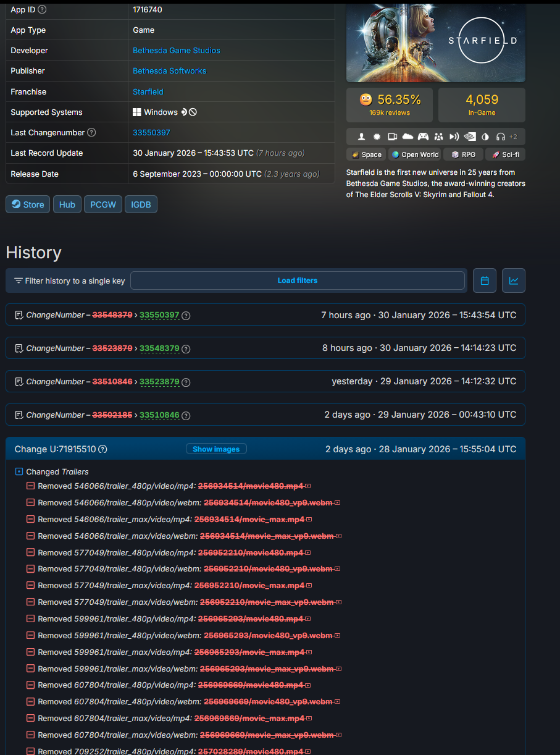Click the minus icon beside Removed 546066 trailer_480p mp4
The height and width of the screenshot is (755, 560).
pos(30,486)
